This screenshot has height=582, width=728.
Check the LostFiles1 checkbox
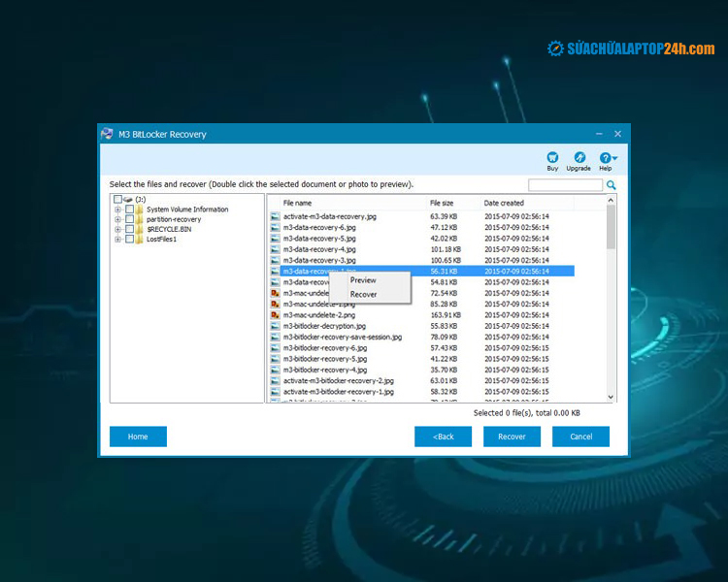[129, 239]
